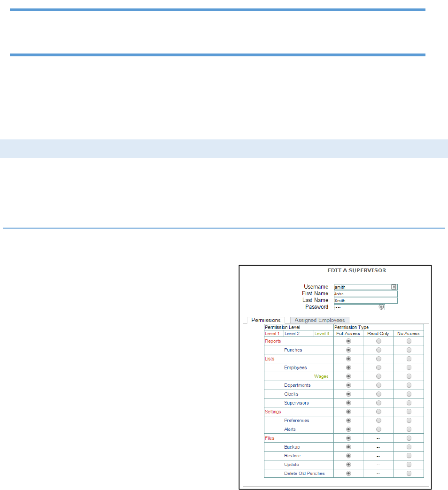The image size is (448, 490).
Task: Set Preferences to Read Only
Action: 378,421
